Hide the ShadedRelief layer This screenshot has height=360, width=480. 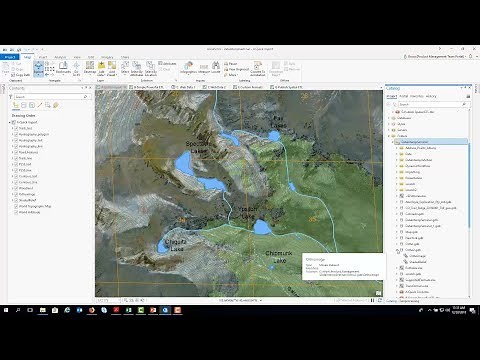point(16,200)
